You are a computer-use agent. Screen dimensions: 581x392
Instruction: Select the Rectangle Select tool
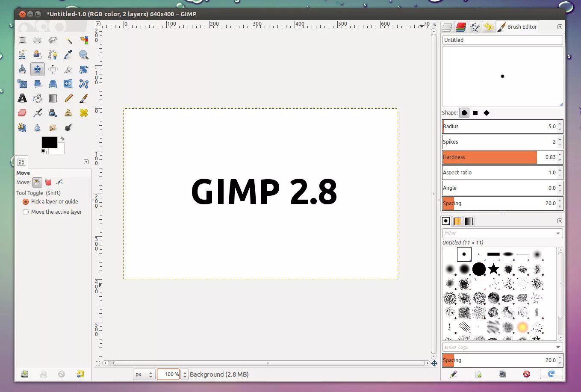point(22,40)
